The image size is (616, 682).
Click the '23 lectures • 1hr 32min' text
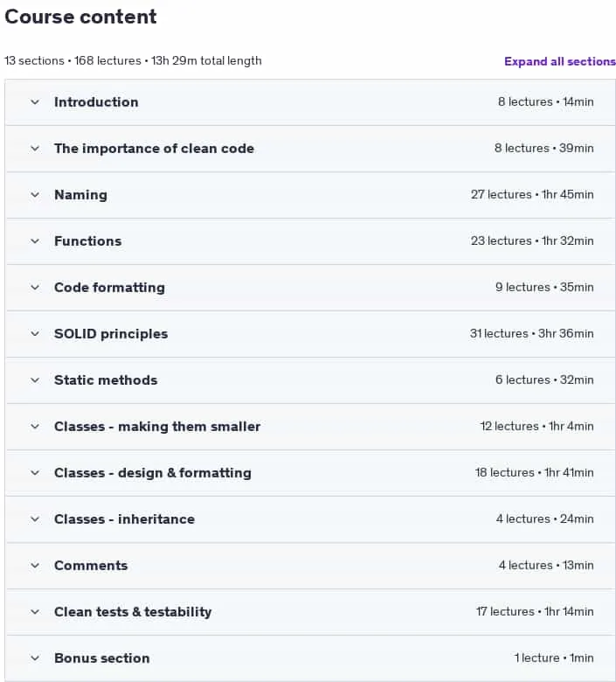coord(532,241)
